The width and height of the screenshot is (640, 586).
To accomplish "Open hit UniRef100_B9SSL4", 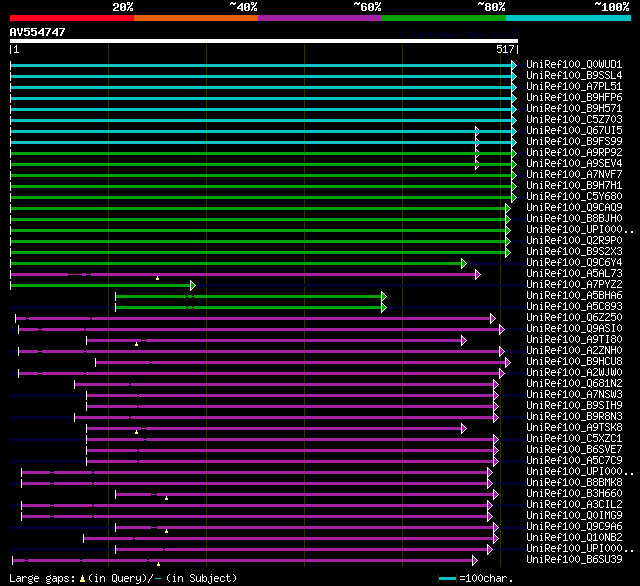I will point(574,75).
